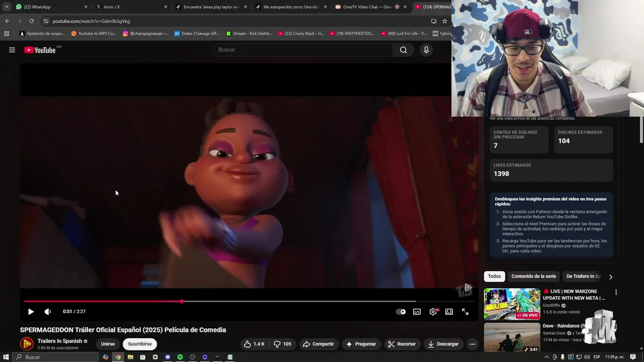Open the Youtube to MP3 bookmark

[x=94, y=34]
